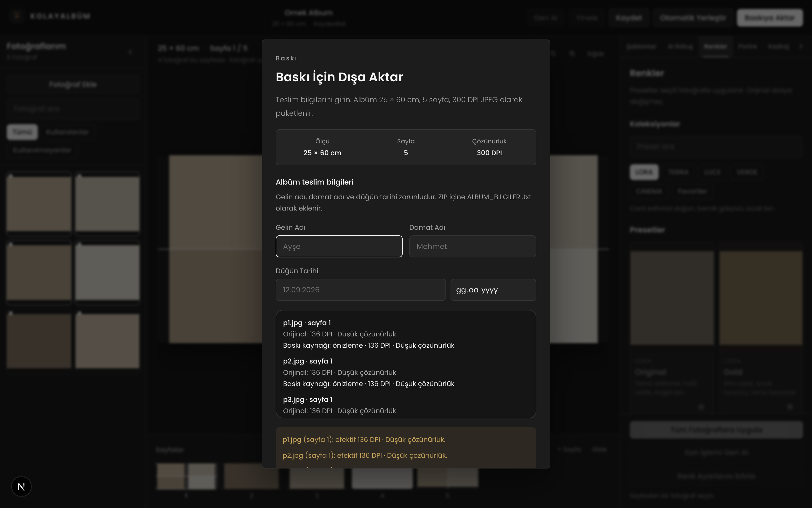Click the Damat Adı input field
The height and width of the screenshot is (508, 812).
473,246
